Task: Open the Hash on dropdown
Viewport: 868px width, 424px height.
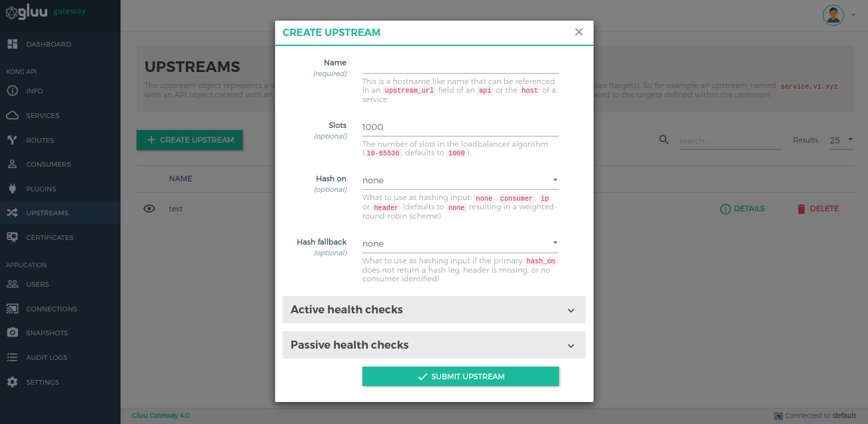Action: pos(460,180)
